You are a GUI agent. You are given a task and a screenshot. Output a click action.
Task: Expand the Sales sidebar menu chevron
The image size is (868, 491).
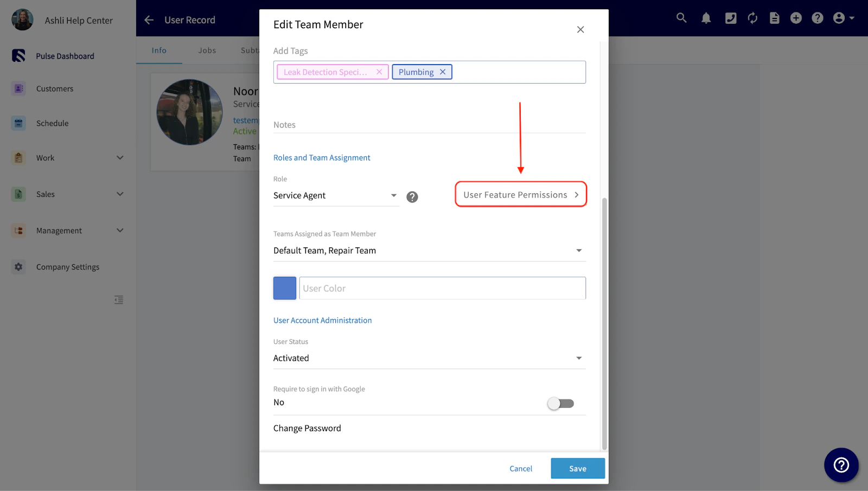click(x=120, y=194)
